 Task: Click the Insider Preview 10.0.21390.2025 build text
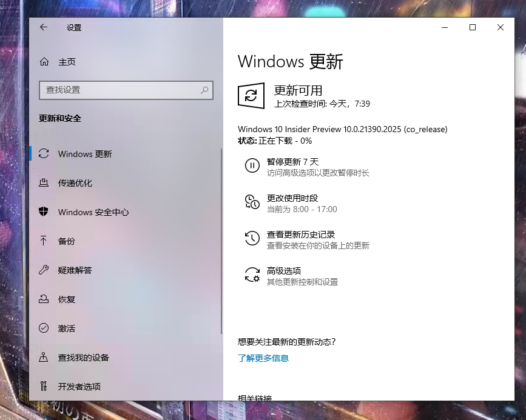coord(343,129)
